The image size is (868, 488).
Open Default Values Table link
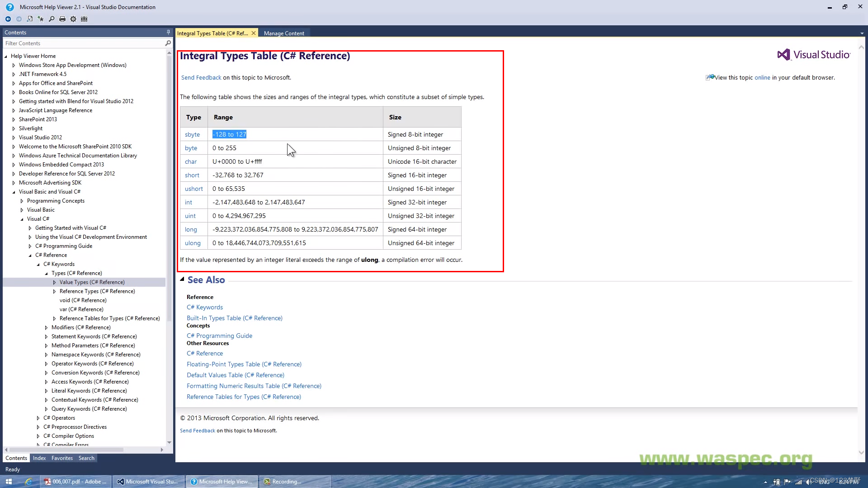pos(236,375)
